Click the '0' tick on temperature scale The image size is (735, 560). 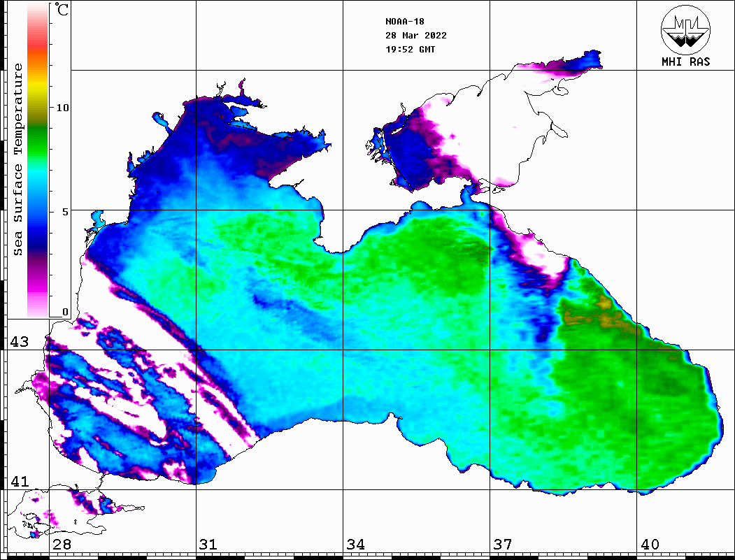point(65,312)
